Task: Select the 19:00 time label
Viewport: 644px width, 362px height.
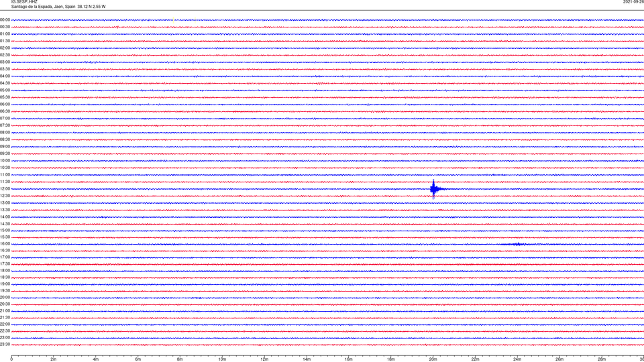Action: click(x=5, y=284)
